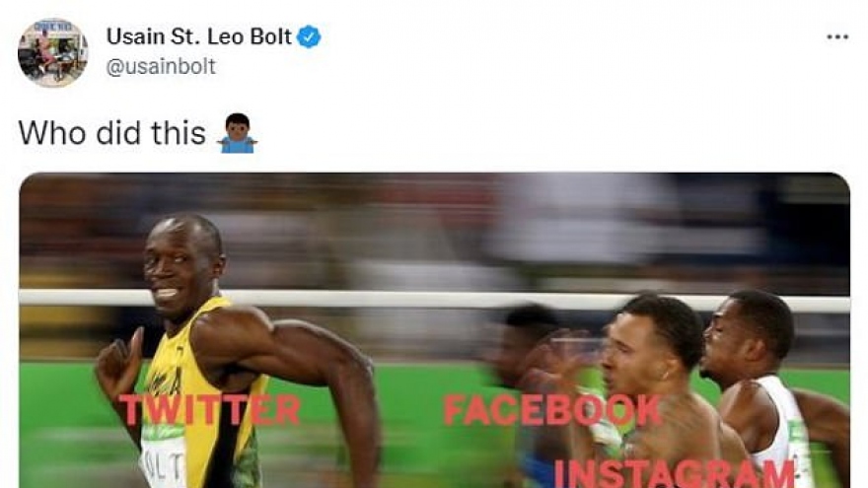Open the round profile avatar picture
This screenshot has height=488, width=868.
(52, 52)
